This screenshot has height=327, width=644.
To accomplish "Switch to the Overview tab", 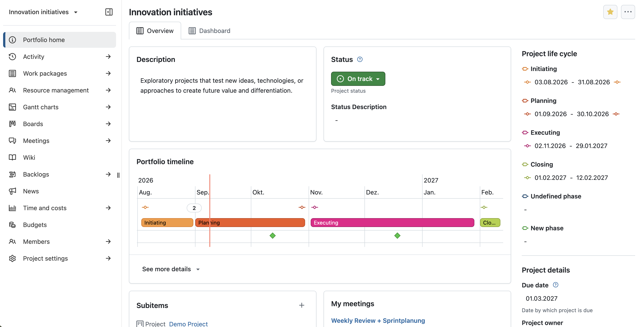I will pos(155,31).
